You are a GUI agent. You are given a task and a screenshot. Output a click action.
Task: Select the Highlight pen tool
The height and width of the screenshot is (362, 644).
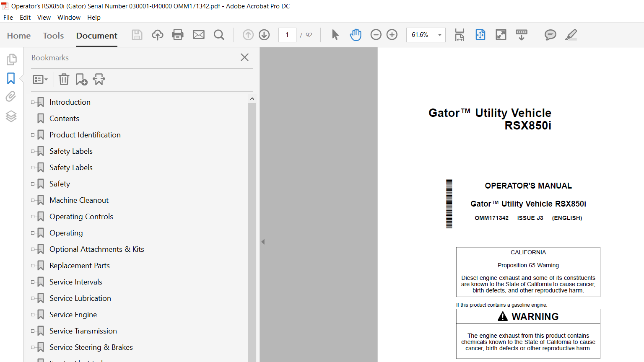(571, 35)
